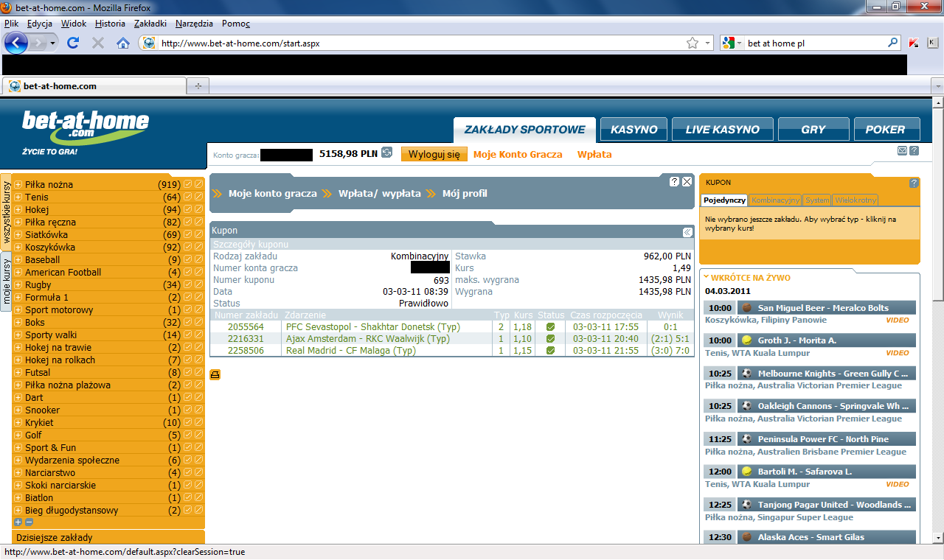
Task: Click football icon for Peninsula Power FC match
Action: [x=746, y=439]
